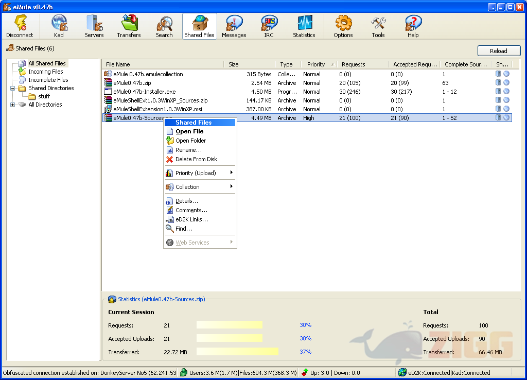Screen dimensions: 527x380
Task: Click the Up/Down speed status icon
Action: [305, 372]
